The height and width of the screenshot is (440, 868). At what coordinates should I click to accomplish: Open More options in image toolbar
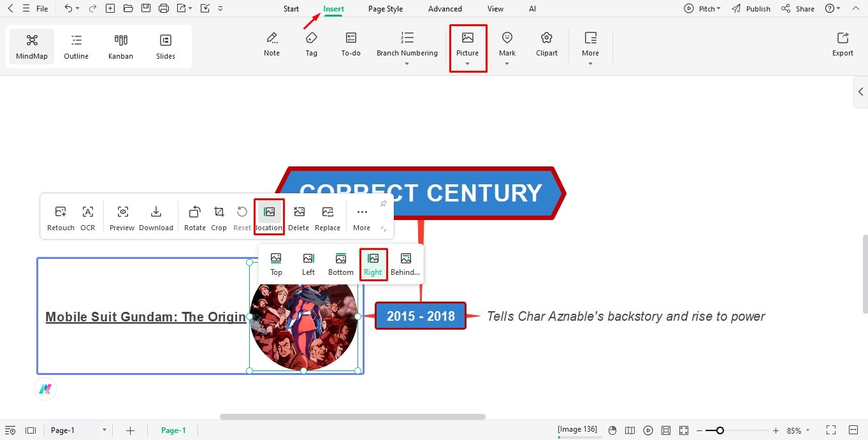pyautogui.click(x=362, y=219)
